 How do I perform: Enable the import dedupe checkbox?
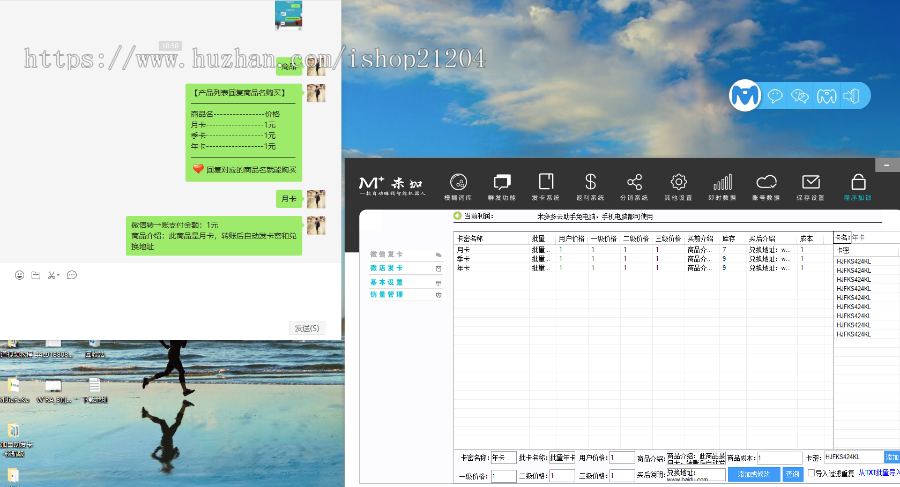(811, 473)
